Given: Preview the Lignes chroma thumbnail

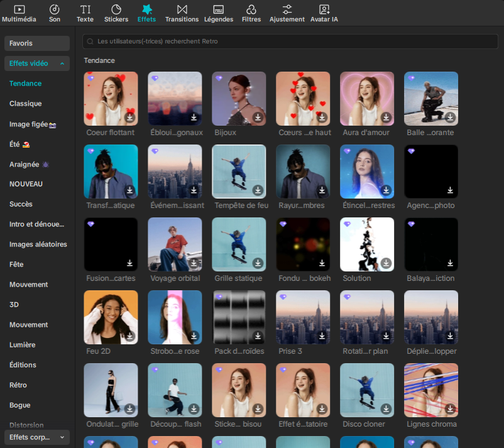Looking at the screenshot, I should 431,390.
